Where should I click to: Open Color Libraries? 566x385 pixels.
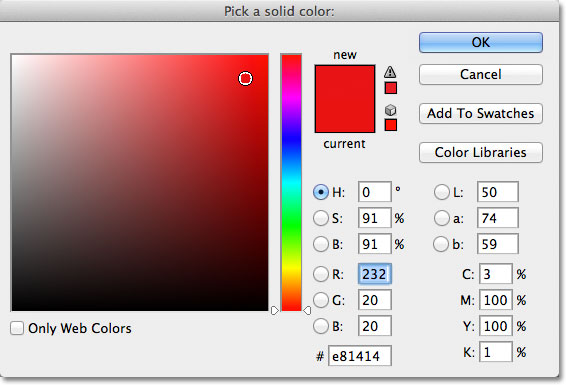(481, 152)
